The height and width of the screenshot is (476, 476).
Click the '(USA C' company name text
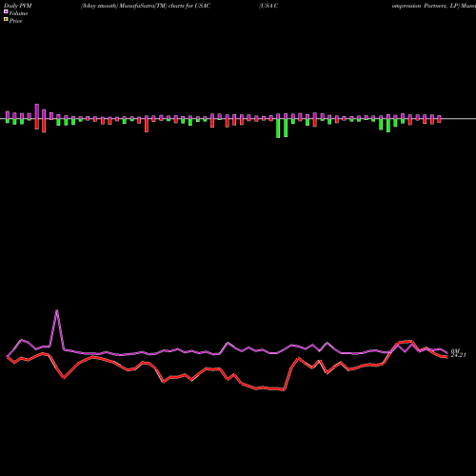pyautogui.click(x=268, y=6)
